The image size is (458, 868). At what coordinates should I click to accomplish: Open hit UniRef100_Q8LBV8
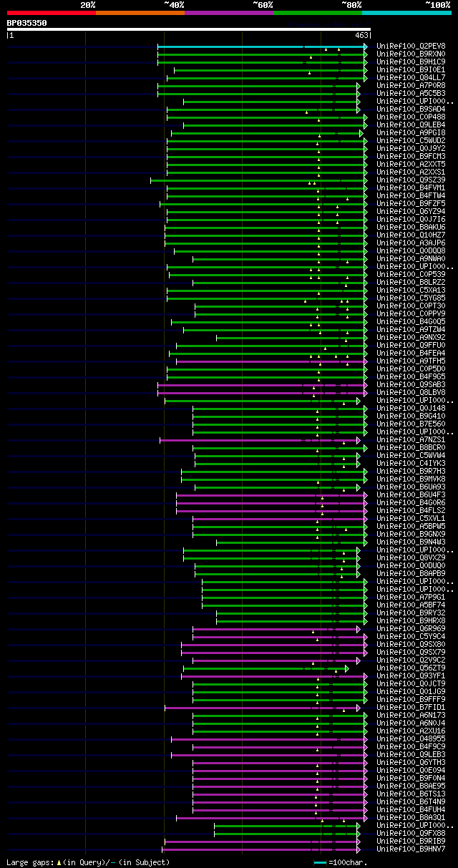[411, 393]
